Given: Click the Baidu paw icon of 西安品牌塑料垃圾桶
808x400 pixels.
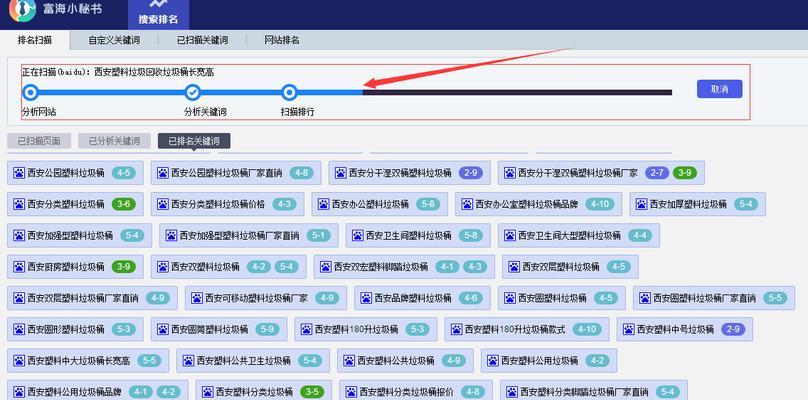Looking at the screenshot, I should pyautogui.click(x=366, y=298).
